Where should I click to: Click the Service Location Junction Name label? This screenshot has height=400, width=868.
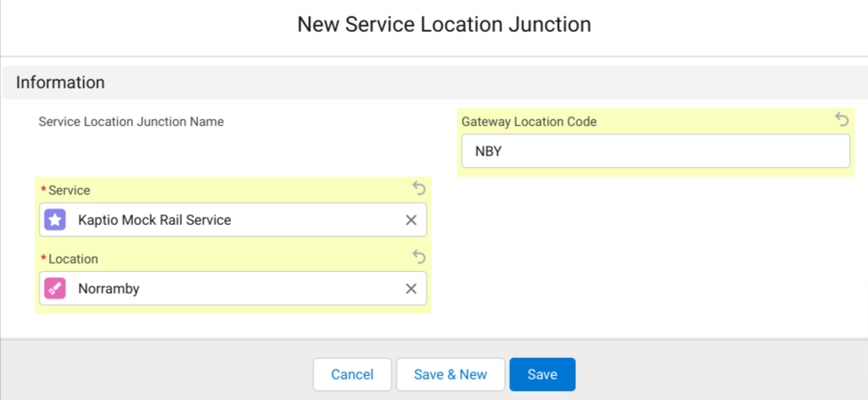pos(131,122)
